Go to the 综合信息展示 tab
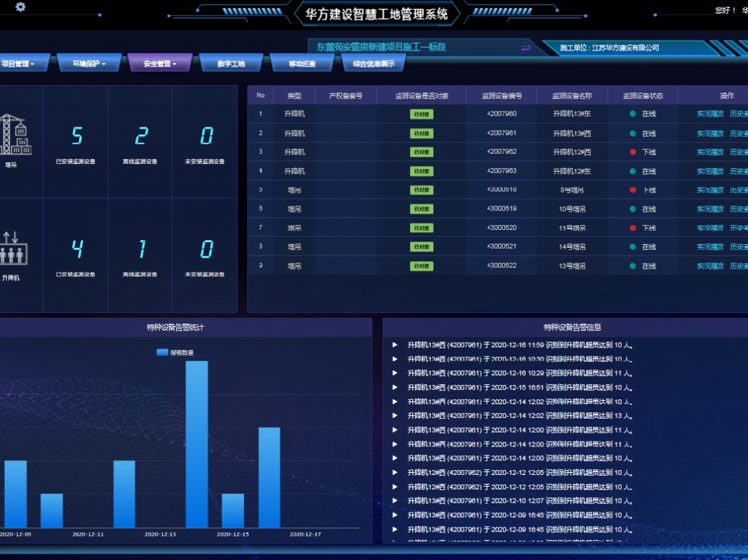The width and height of the screenshot is (748, 560). point(373,64)
